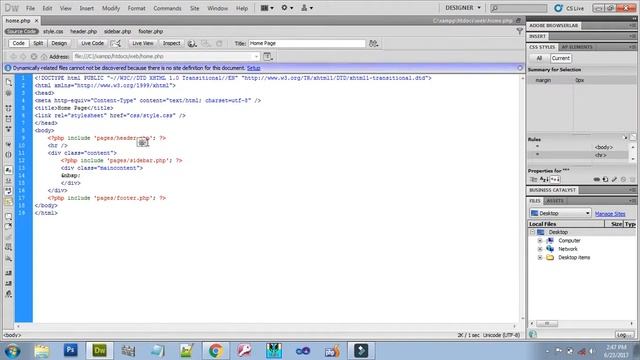
Task: Click the Outdent Code icon
Action: [9, 283]
